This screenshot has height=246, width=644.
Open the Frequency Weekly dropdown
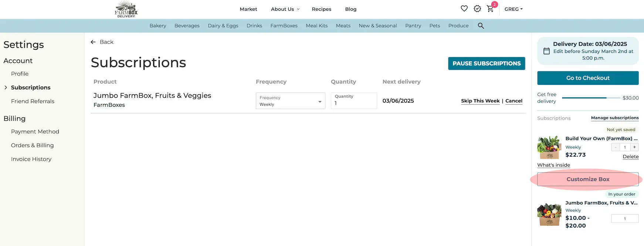(291, 101)
